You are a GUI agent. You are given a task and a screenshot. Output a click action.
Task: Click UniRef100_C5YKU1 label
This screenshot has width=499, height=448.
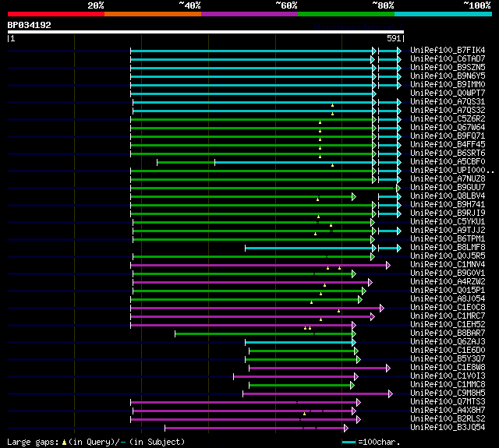point(448,222)
